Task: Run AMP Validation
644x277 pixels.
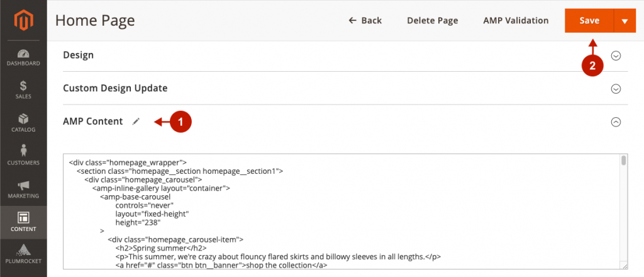Action: 516,21
